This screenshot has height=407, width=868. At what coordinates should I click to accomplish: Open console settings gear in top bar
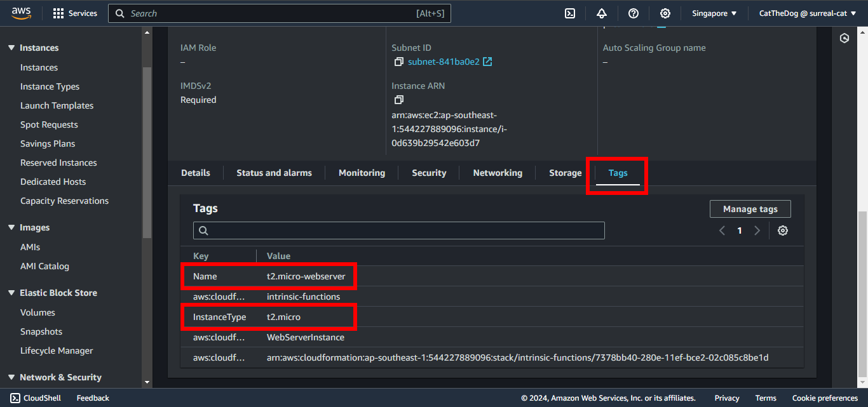point(665,13)
